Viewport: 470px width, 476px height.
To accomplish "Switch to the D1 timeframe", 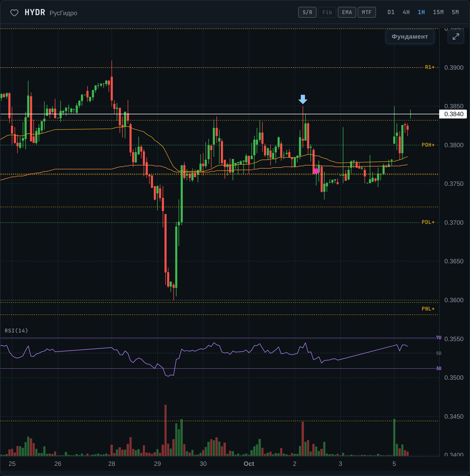I will (391, 12).
